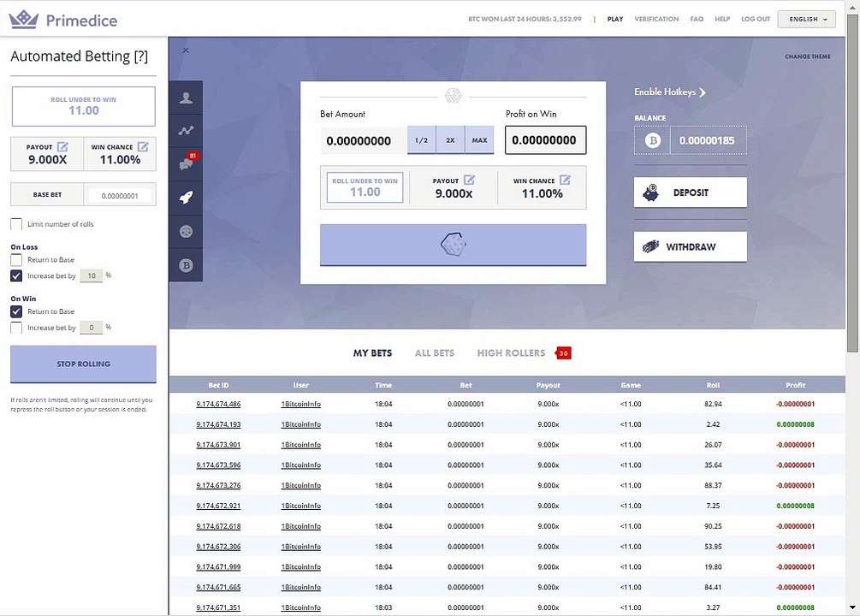Uncheck On Win Return to Base
The height and width of the screenshot is (616, 860).
16,311
